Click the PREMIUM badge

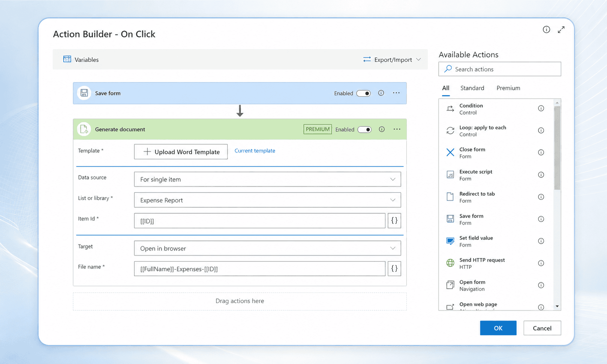click(x=318, y=129)
